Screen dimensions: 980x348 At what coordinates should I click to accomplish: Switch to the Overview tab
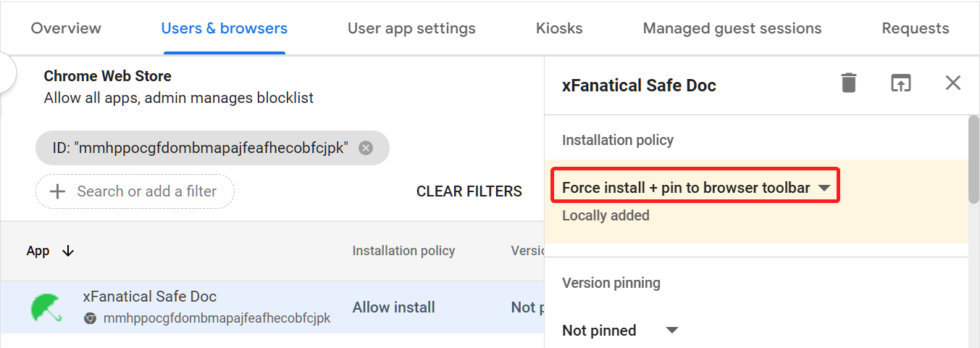point(66,29)
